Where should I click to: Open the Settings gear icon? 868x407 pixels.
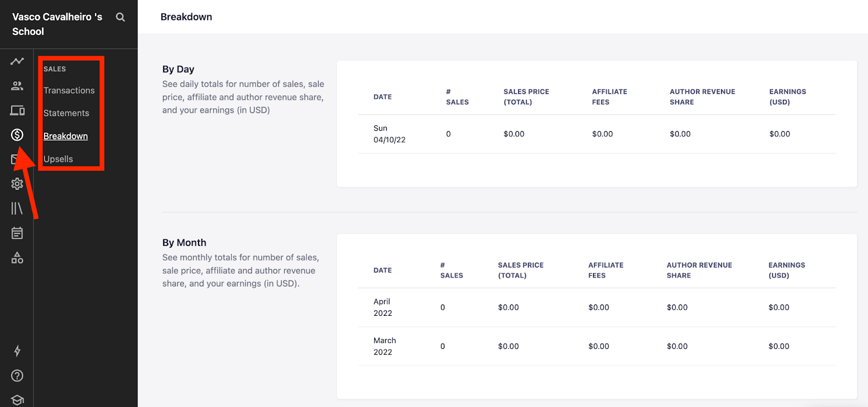(17, 184)
